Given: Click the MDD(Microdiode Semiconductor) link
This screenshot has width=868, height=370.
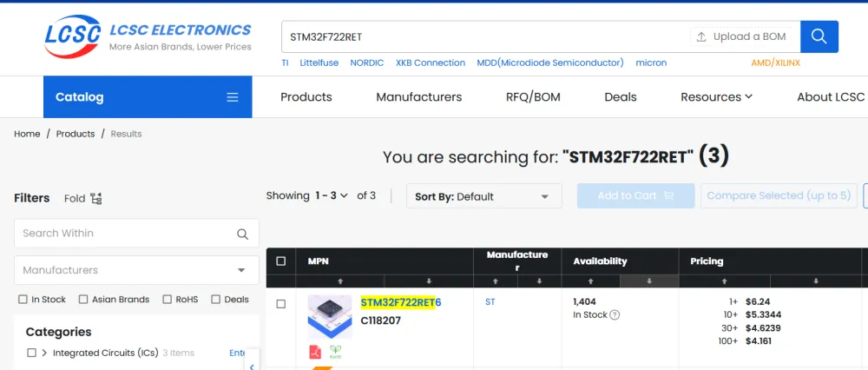Looking at the screenshot, I should pos(550,63).
